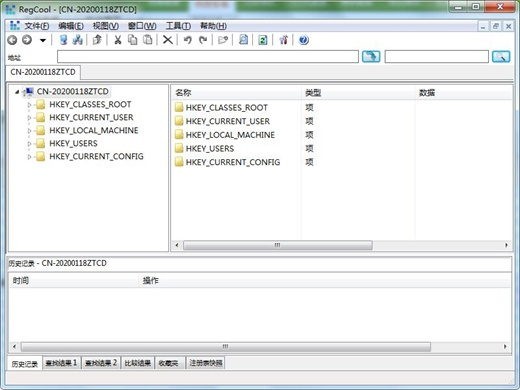This screenshot has width=520, height=390.
Task: Open the 编辑(E) menu
Action: (71, 26)
